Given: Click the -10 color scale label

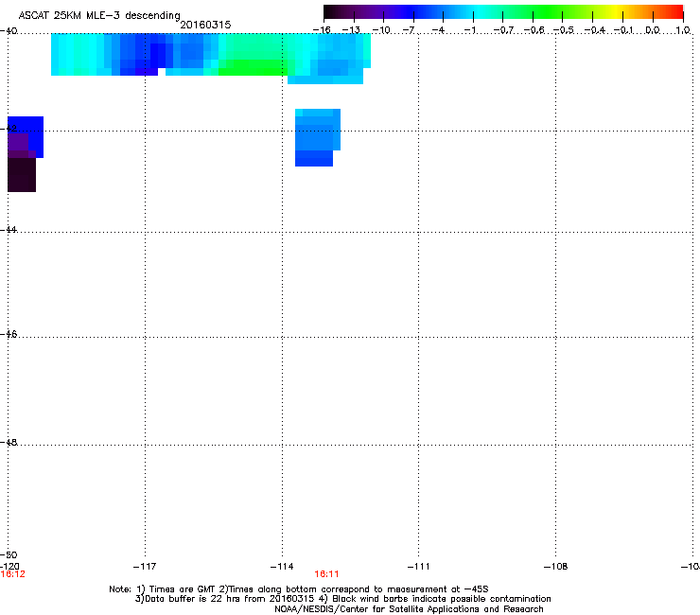Looking at the screenshot, I should point(381,30).
